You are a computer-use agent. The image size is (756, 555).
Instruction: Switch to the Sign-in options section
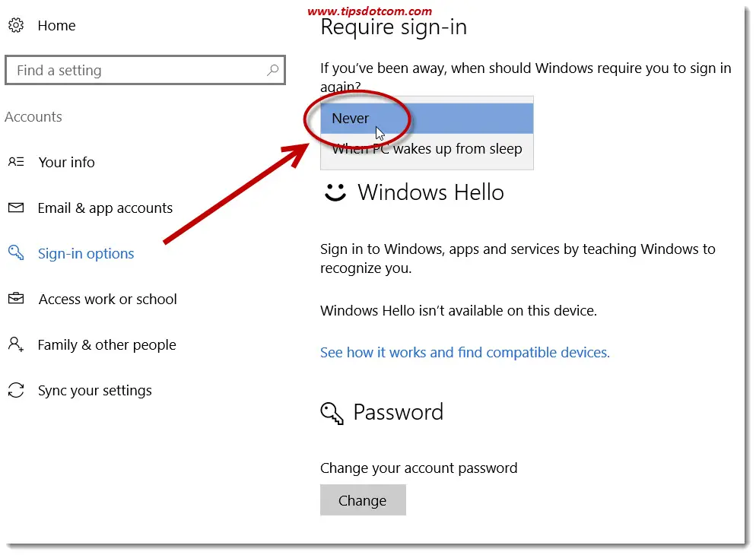point(85,253)
